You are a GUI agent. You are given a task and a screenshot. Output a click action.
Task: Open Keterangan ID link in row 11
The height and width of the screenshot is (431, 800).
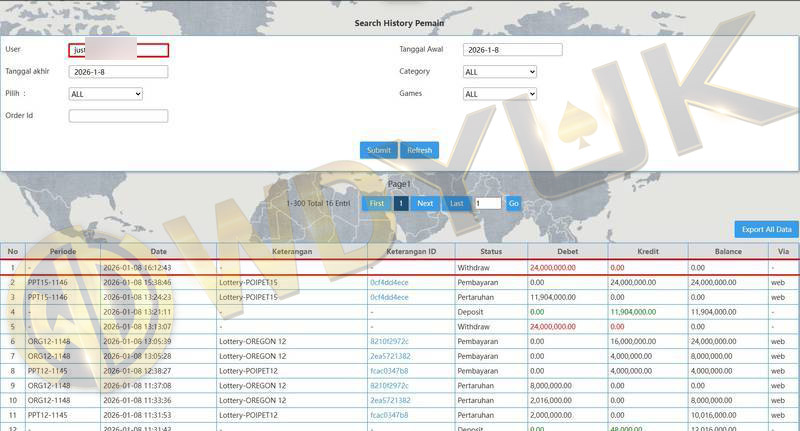click(389, 414)
